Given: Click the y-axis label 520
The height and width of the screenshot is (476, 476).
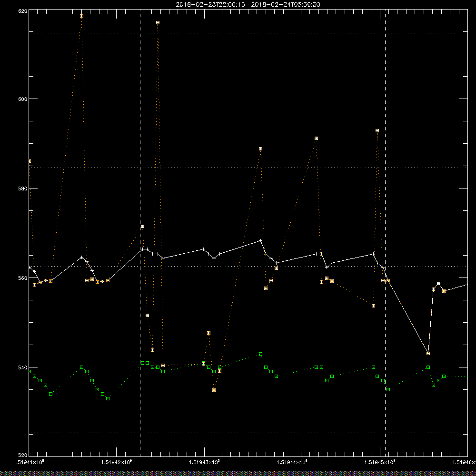Looking at the screenshot, I should [23, 455].
